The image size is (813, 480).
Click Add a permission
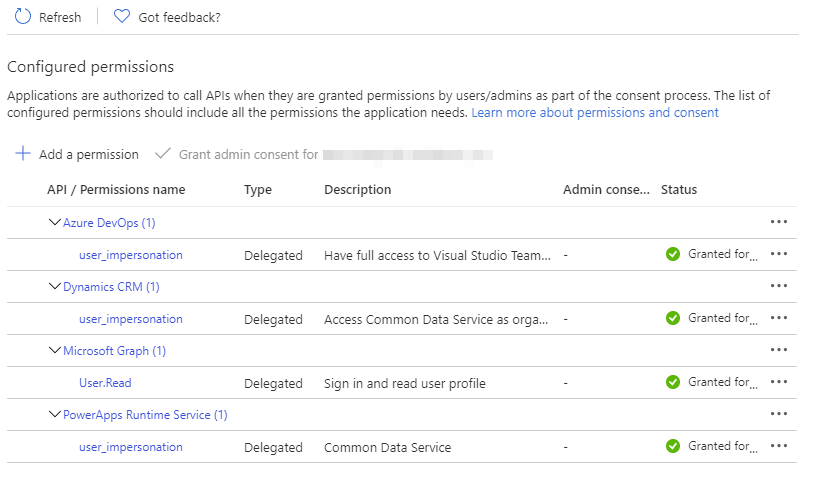pos(89,154)
